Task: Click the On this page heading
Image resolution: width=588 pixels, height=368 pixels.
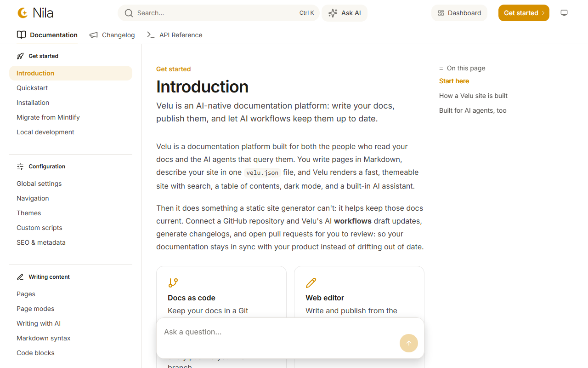Action: pyautogui.click(x=466, y=68)
